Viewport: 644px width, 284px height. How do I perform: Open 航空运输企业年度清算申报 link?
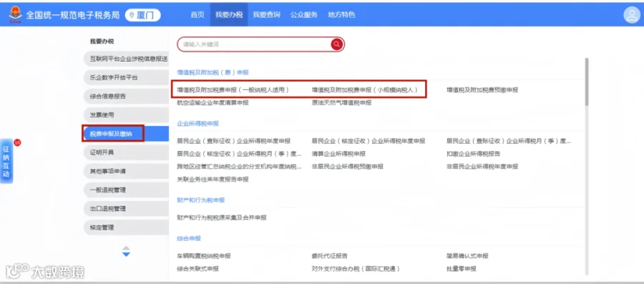[x=213, y=103]
